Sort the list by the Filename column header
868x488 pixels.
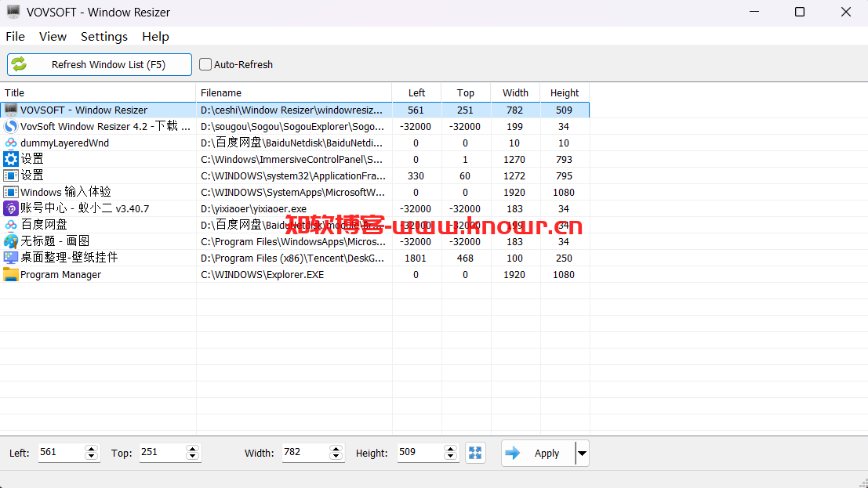point(294,92)
